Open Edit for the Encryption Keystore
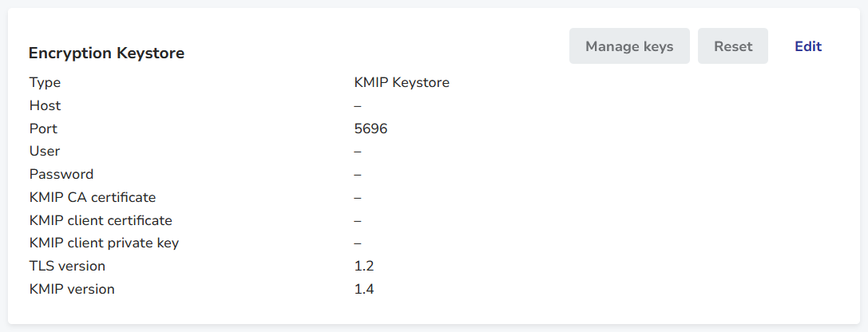The image size is (868, 332). [x=808, y=46]
